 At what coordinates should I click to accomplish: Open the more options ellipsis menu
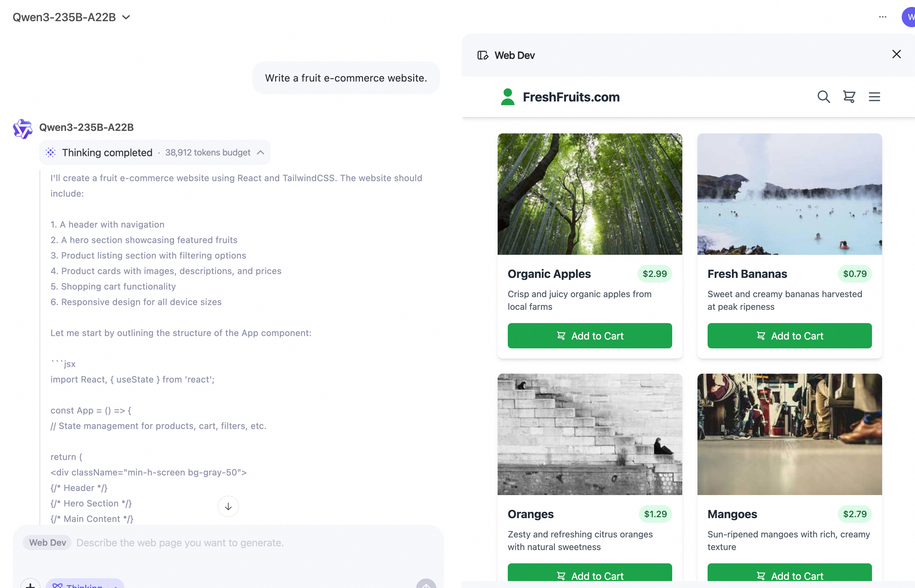pos(882,17)
